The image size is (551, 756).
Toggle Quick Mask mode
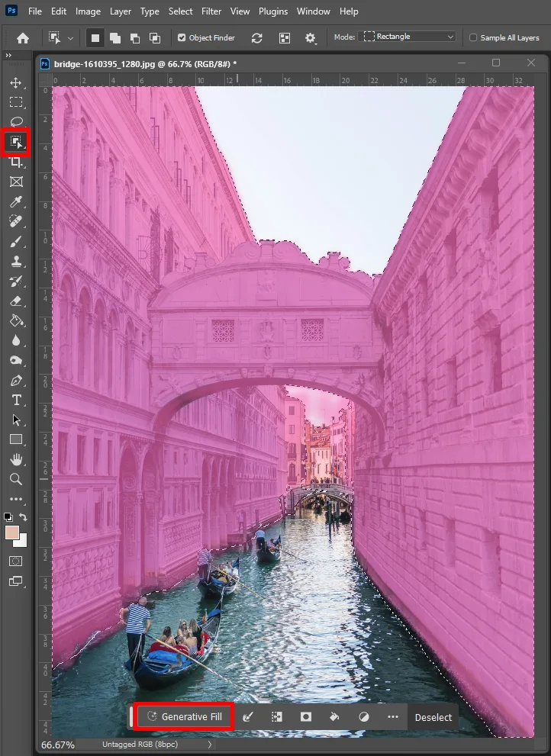[16, 561]
